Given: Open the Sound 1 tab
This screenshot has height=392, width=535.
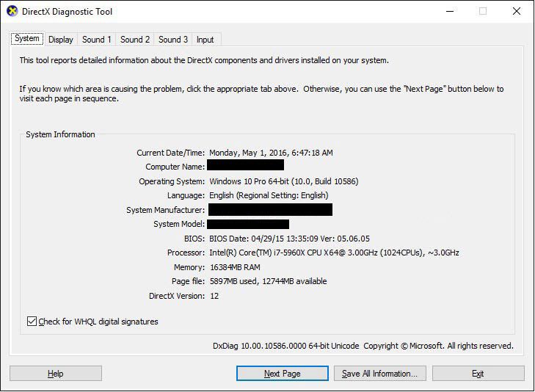Looking at the screenshot, I should (97, 40).
